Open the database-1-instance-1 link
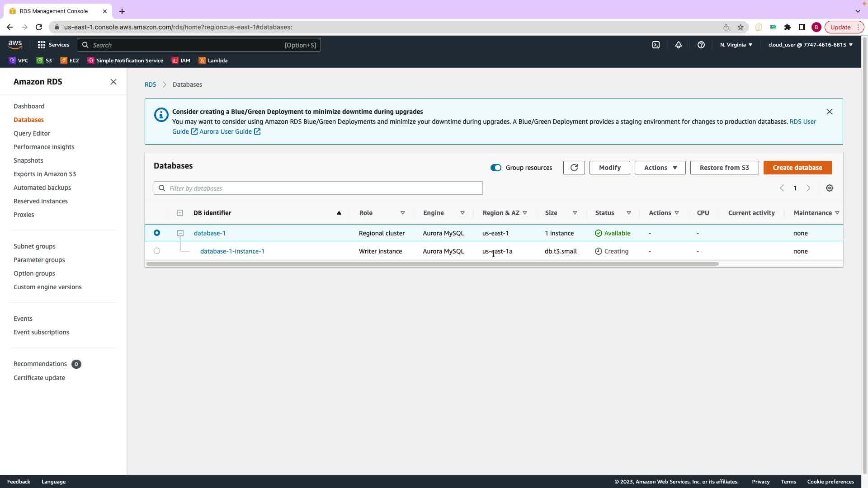The image size is (868, 488). tap(232, 251)
